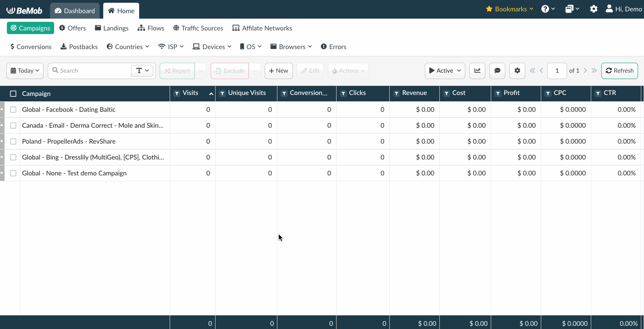Filter the Conversions column

(x=284, y=93)
